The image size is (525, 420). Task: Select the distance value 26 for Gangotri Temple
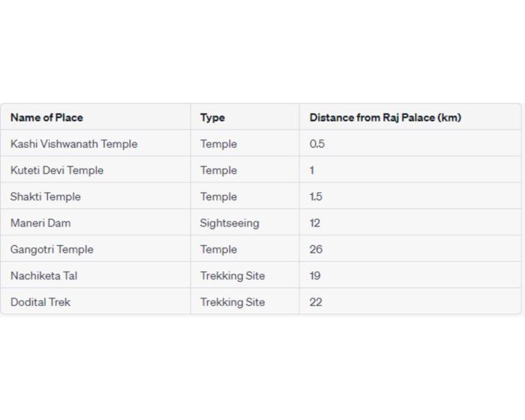click(x=316, y=249)
